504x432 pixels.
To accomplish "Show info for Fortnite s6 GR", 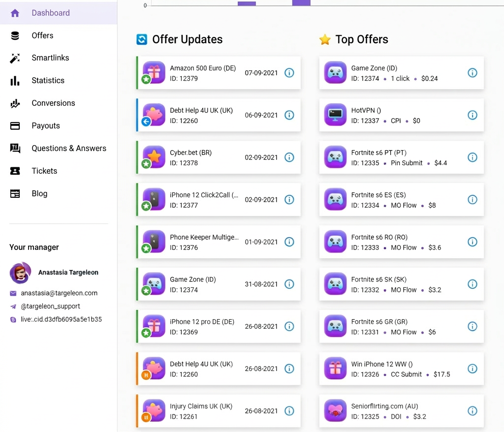I will click(x=472, y=327).
